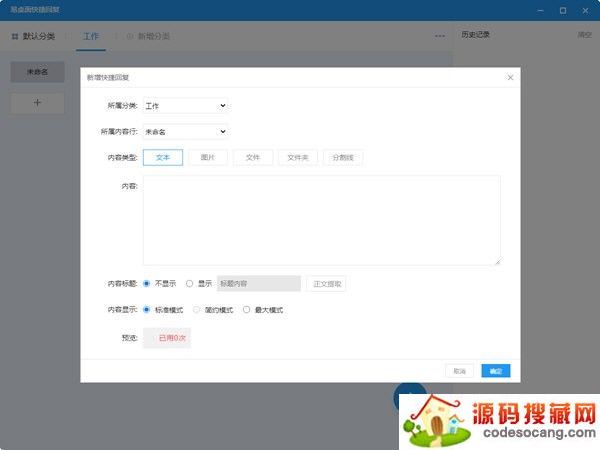Select 文件 content type
The image size is (600, 450).
253,157
